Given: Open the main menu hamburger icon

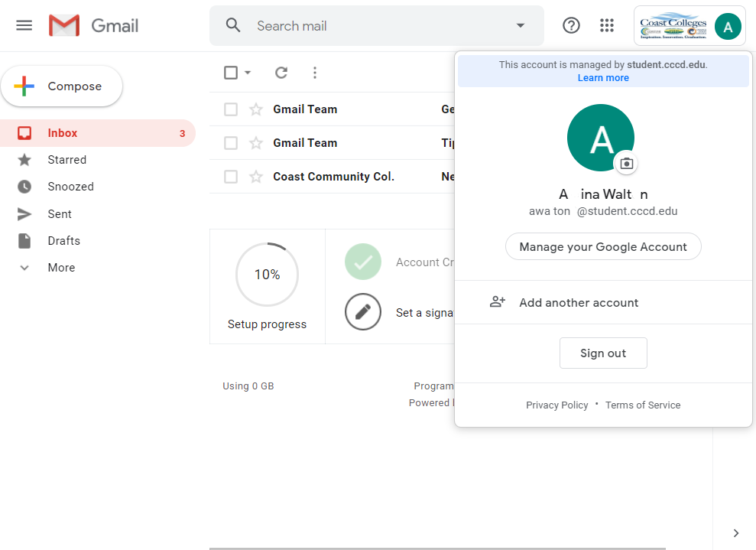Looking at the screenshot, I should (x=24, y=25).
